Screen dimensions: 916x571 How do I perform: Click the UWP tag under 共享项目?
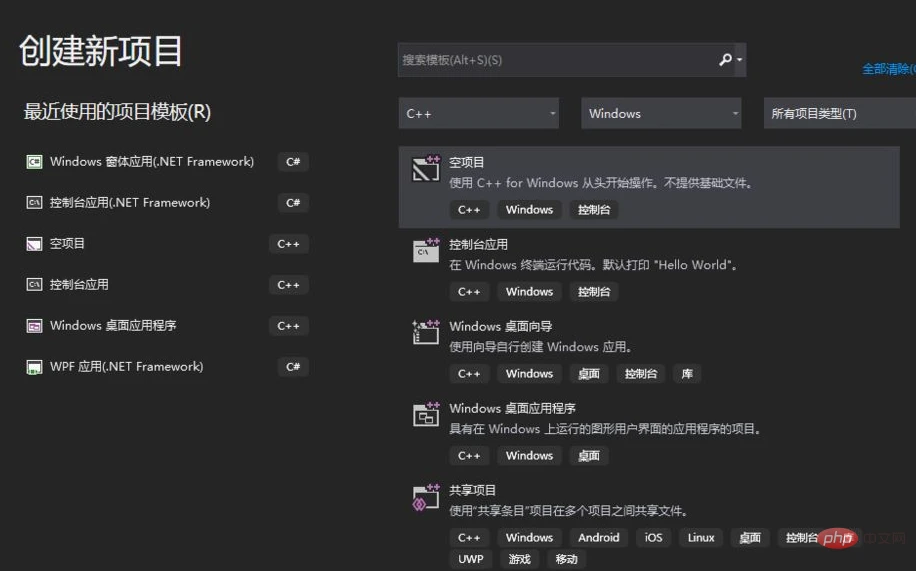click(470, 559)
